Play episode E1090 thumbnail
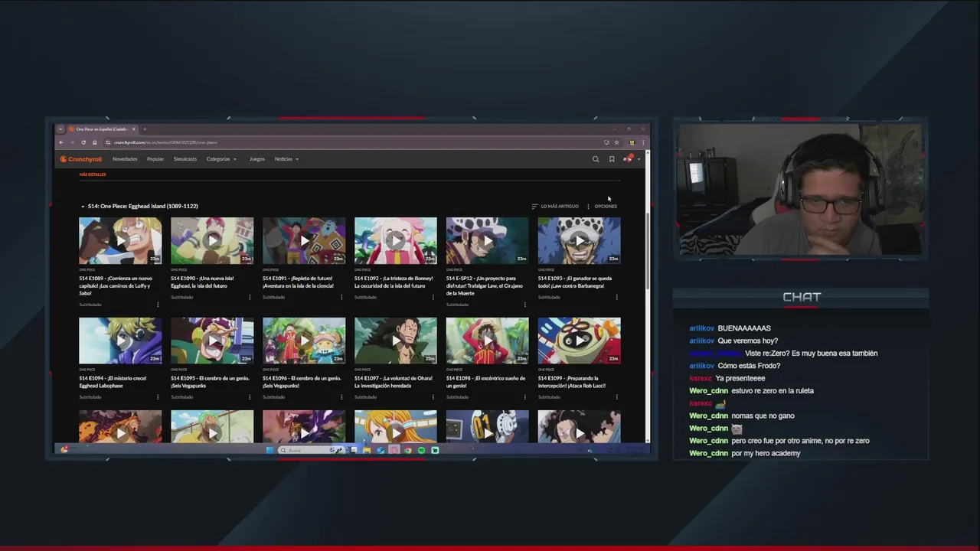 [212, 240]
